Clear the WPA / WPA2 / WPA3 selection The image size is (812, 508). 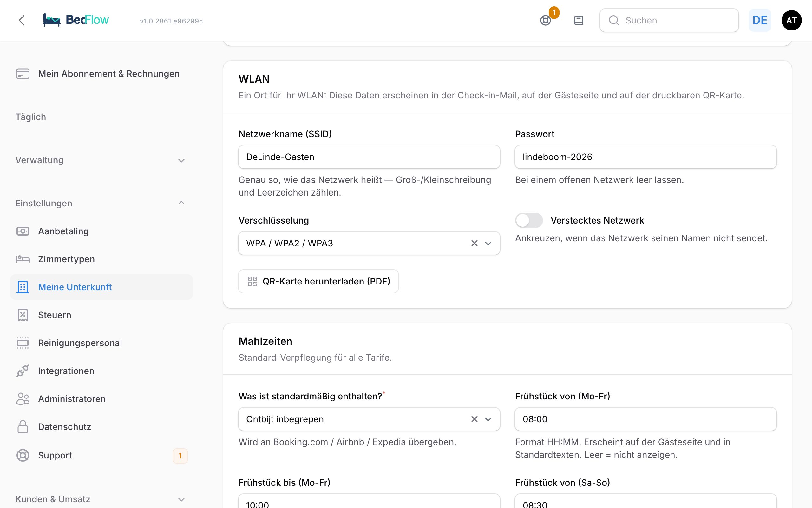[474, 243]
